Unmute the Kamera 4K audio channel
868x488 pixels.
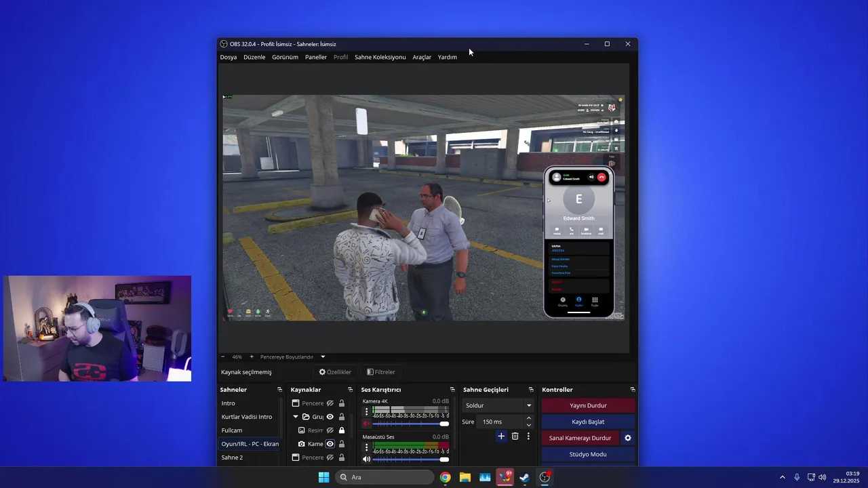[367, 424]
